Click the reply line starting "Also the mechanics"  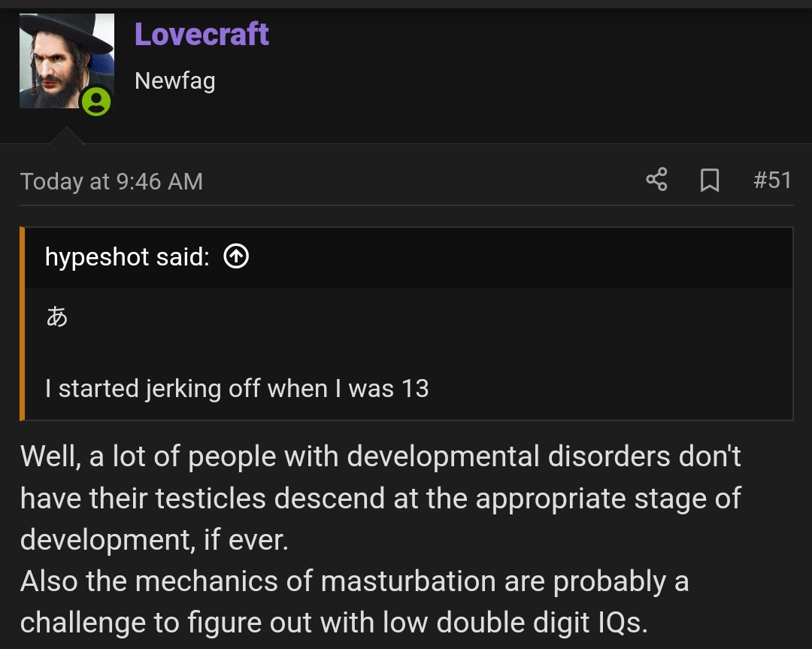tap(354, 581)
